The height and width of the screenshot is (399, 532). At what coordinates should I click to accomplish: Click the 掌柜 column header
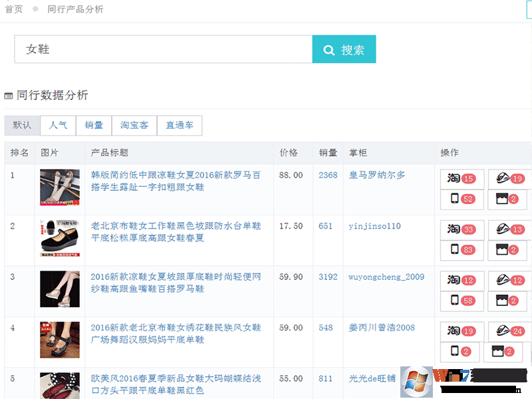click(x=358, y=153)
